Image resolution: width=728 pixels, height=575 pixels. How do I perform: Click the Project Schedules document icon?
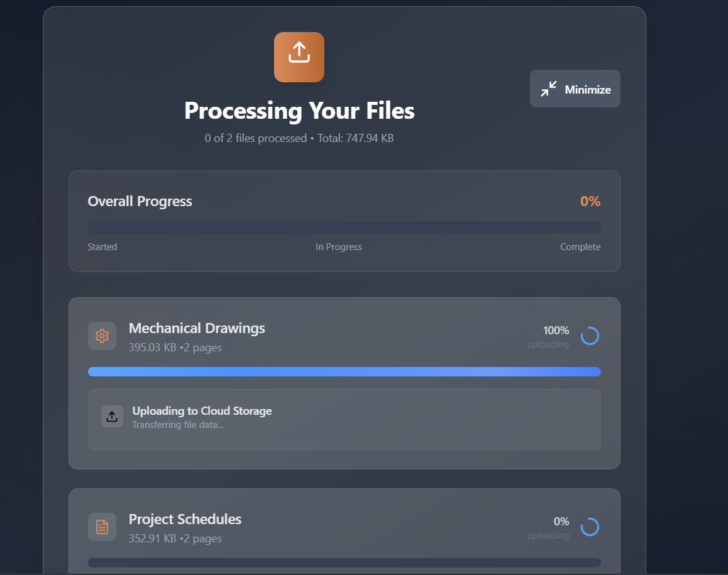(x=102, y=527)
